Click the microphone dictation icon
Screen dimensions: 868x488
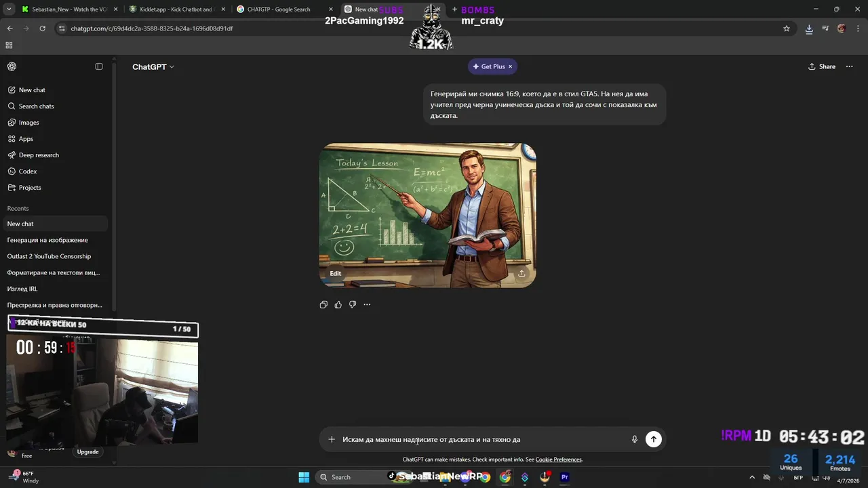point(635,439)
